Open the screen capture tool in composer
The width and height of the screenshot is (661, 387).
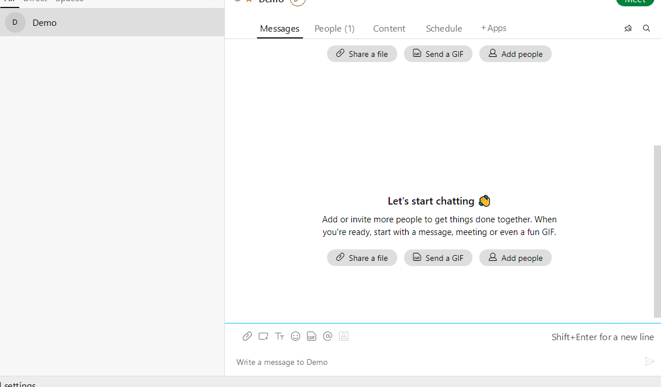263,336
